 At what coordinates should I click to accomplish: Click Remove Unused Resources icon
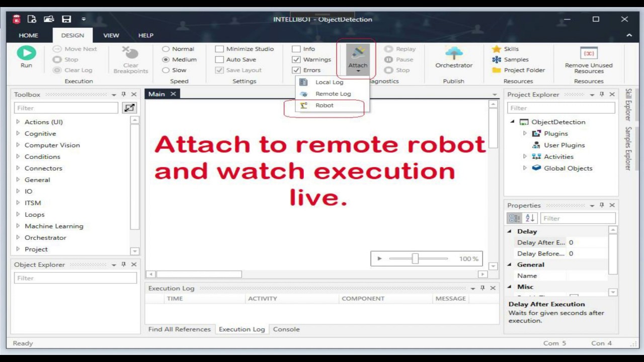[x=589, y=53]
